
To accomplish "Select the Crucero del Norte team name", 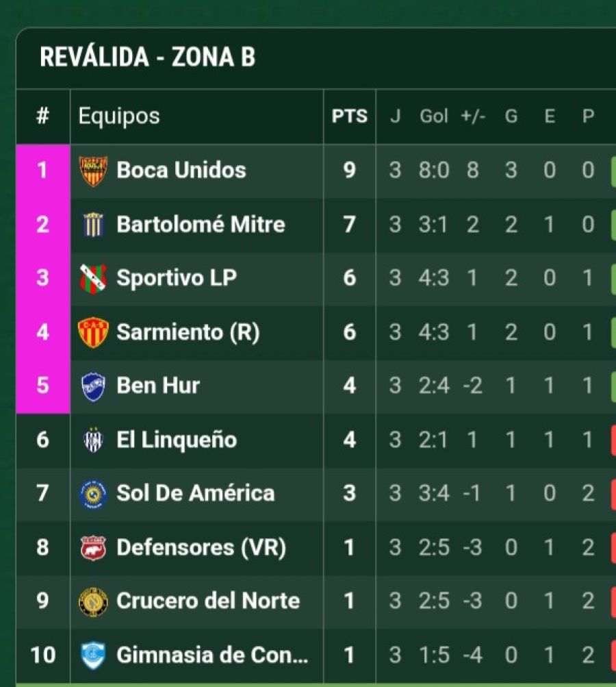I will (x=208, y=601).
